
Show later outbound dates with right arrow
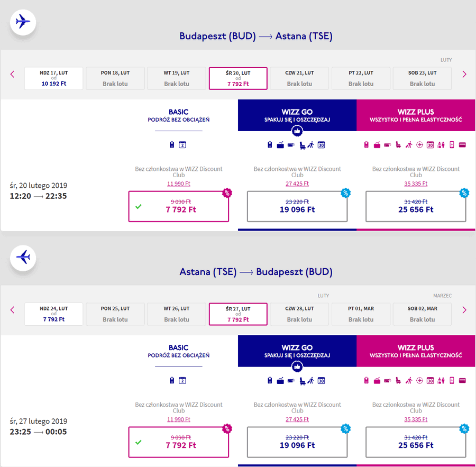pos(464,74)
